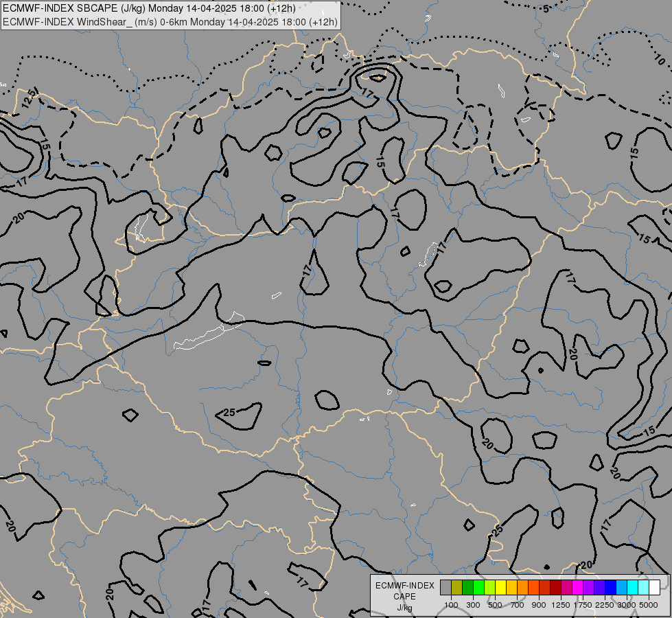Click the magenta CAPE legend swatch
Screen dimensions: 672x618
coord(578,588)
